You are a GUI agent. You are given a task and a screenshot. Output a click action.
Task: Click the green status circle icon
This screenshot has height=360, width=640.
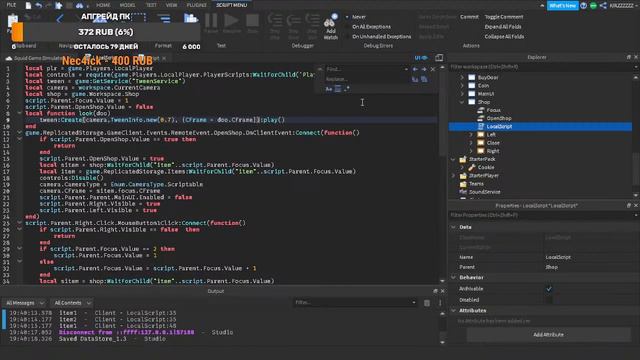point(593,6)
